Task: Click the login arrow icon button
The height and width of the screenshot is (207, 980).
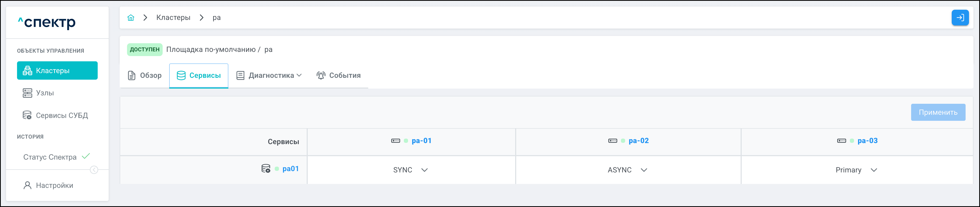Action: point(960,18)
